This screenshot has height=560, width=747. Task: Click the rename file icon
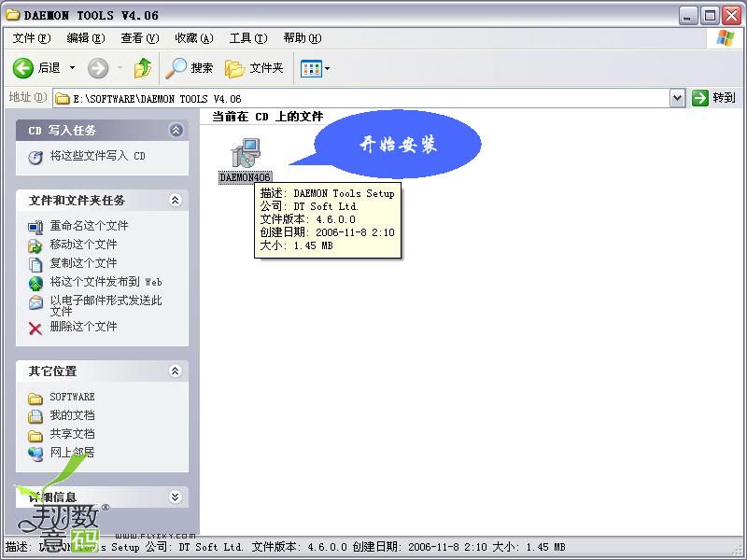coord(35,228)
